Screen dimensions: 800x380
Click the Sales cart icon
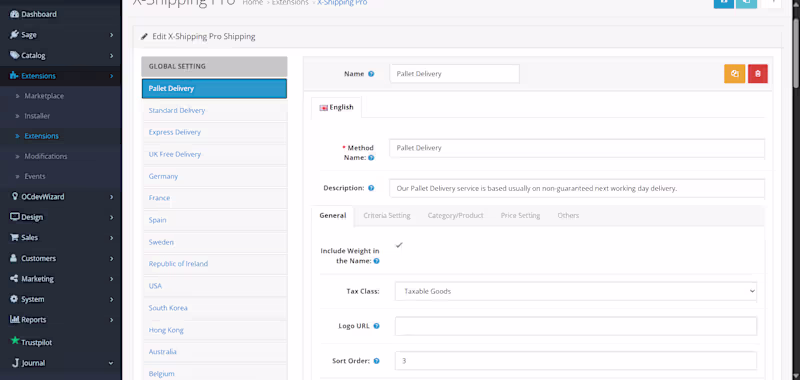[15, 237]
